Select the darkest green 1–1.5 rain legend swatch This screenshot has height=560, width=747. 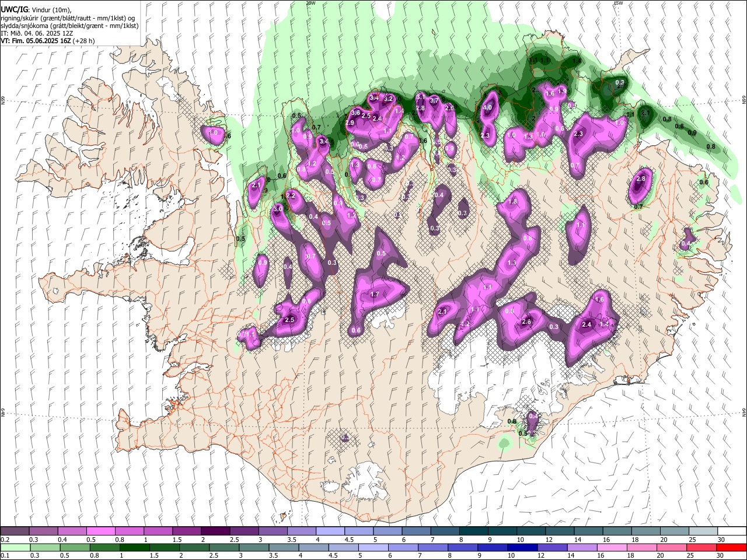click(x=135, y=547)
